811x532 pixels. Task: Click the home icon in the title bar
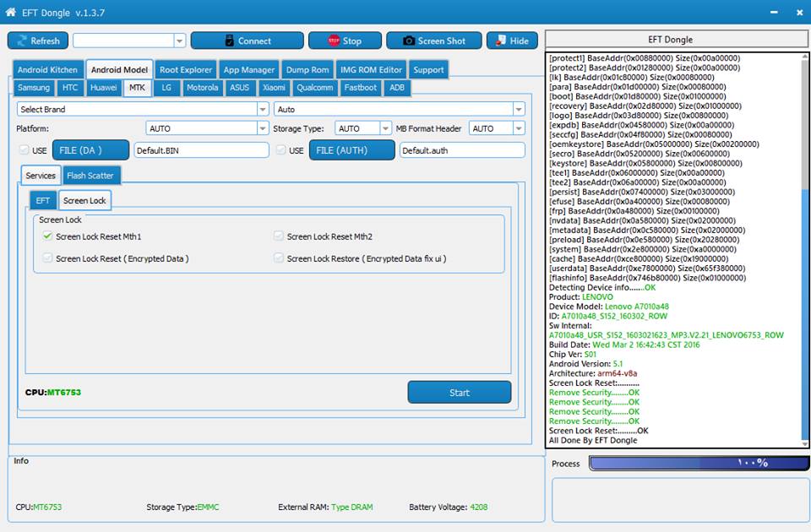click(x=10, y=13)
